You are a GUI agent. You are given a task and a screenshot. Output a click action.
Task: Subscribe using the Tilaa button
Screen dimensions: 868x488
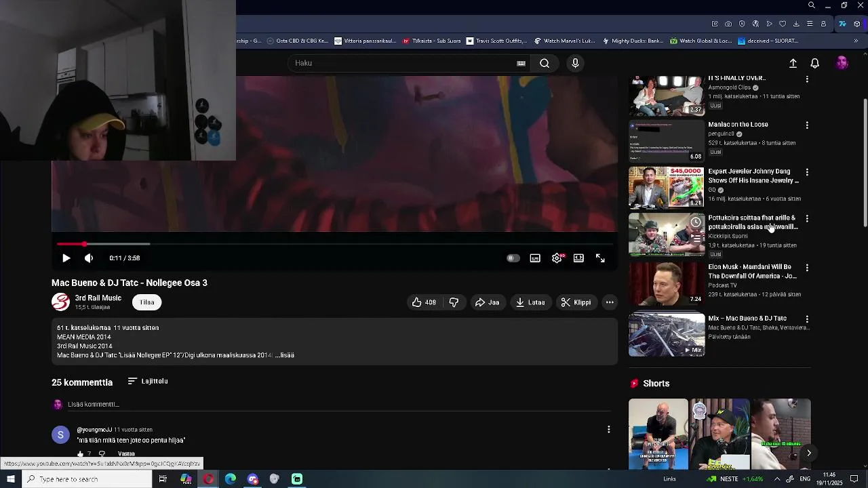coord(147,302)
